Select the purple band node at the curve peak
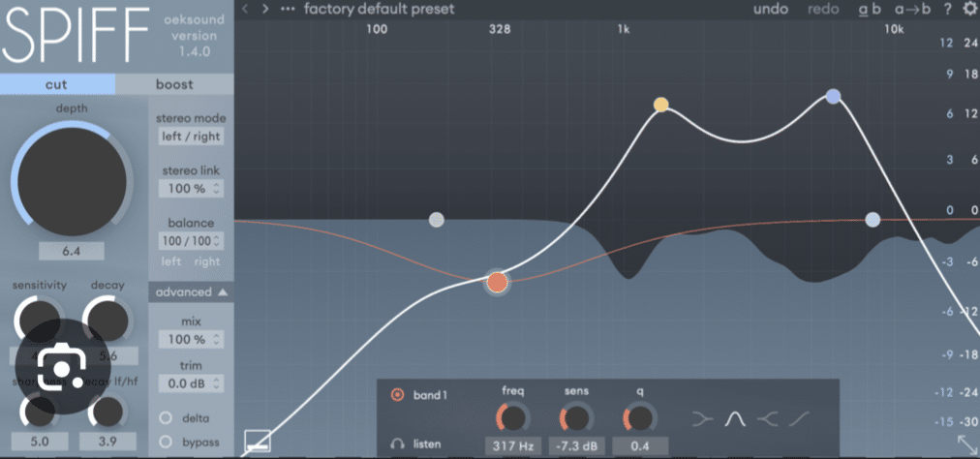Viewport: 980px width, 459px height. click(833, 96)
